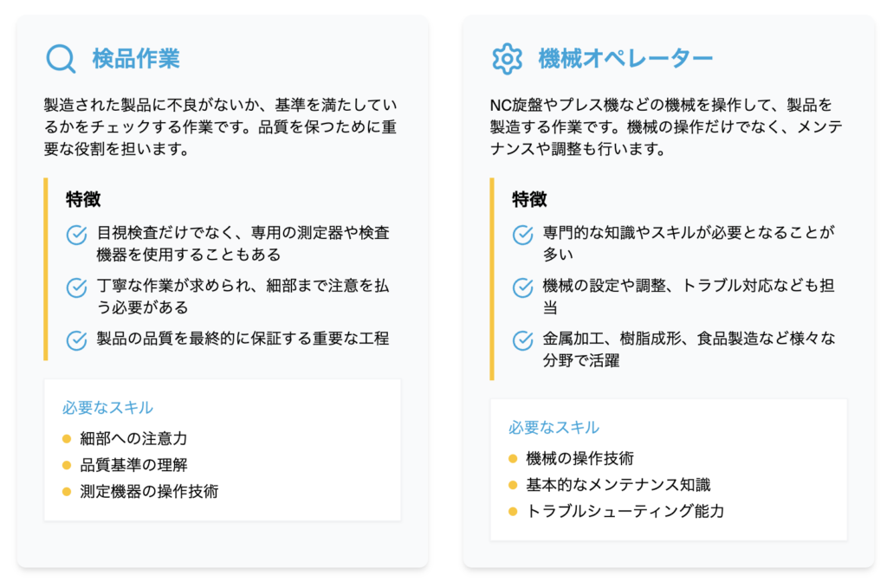Image resolution: width=887 pixels, height=588 pixels.
Task: Click 必要なスキル label in 検品作業 card
Action: (x=107, y=408)
